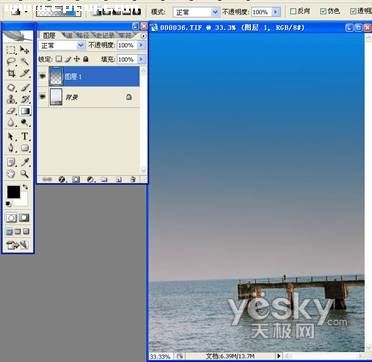Select the Clone Stamp tool

coord(12,99)
